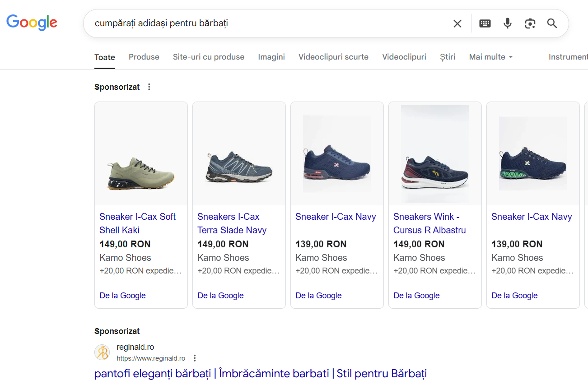Click the reginald.ro site favicon

click(x=102, y=352)
